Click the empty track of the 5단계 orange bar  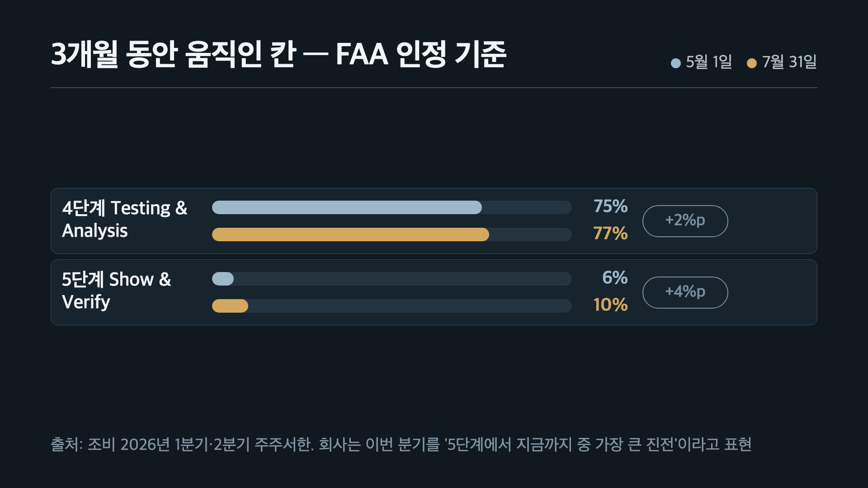[410, 306]
